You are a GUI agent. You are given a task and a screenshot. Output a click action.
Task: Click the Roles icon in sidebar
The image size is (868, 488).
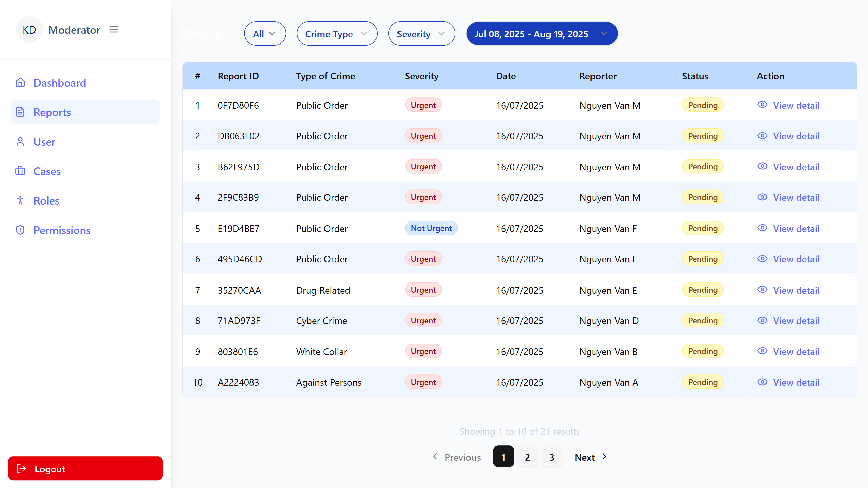click(x=20, y=200)
